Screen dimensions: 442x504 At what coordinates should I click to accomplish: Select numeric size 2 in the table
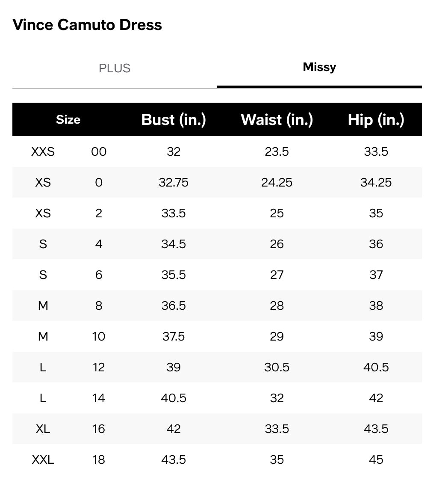tap(99, 213)
